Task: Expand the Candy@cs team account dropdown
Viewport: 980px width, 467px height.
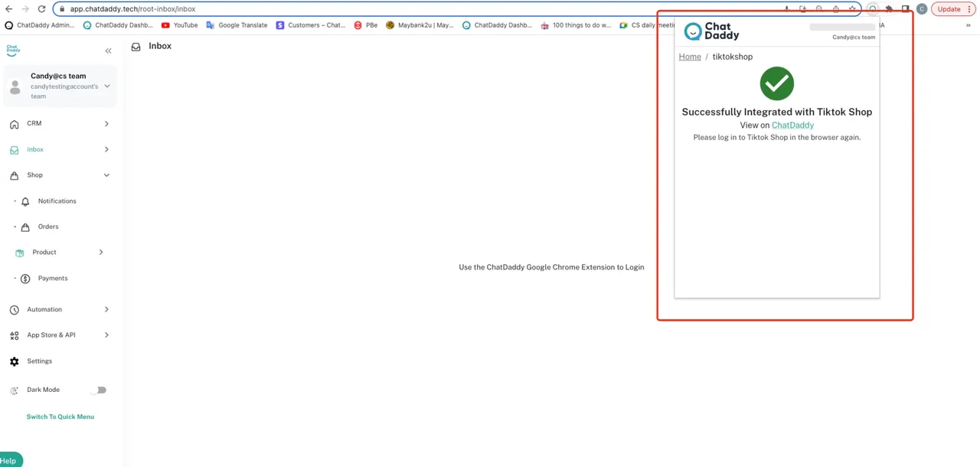Action: (x=106, y=87)
